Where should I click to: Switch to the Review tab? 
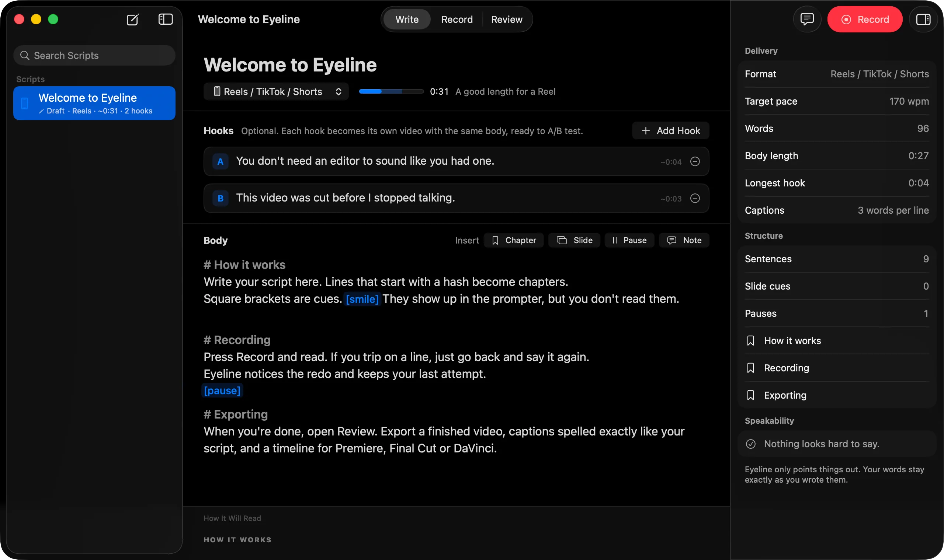point(507,19)
